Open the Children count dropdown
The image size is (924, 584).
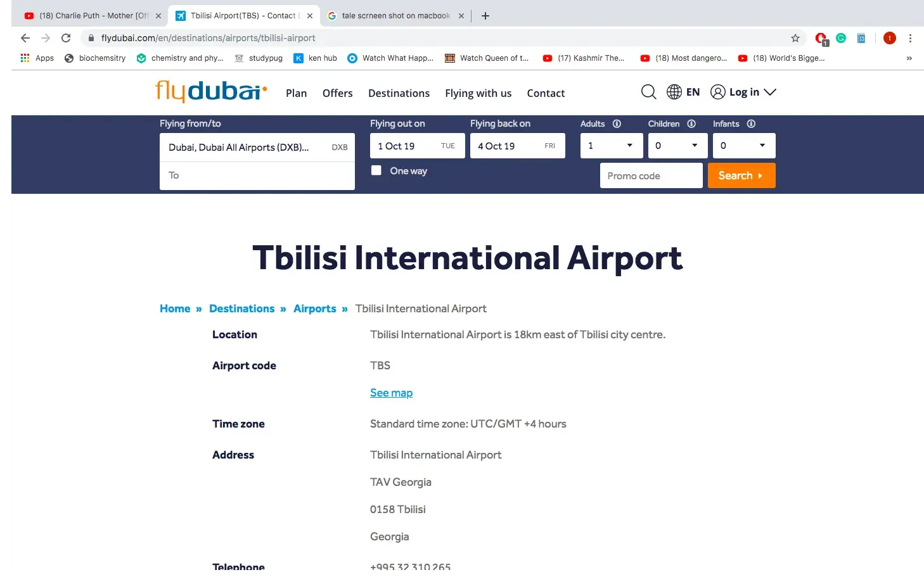(x=677, y=146)
